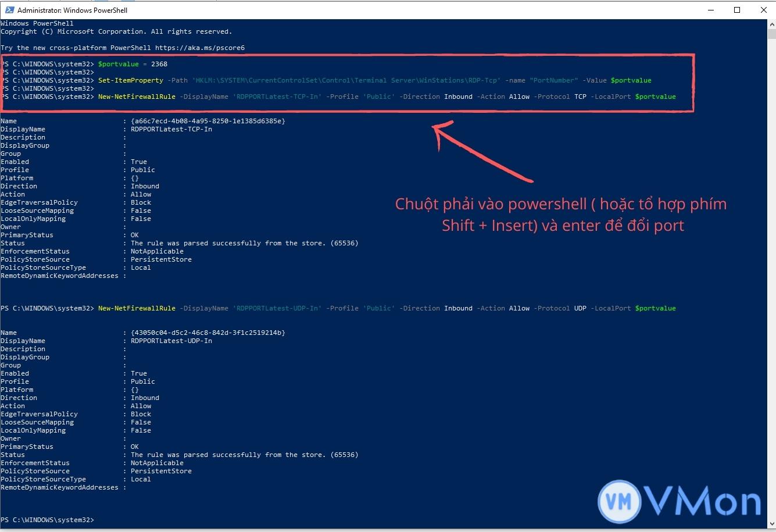
Task: Select the TCP protocol value in the command
Action: pos(580,97)
